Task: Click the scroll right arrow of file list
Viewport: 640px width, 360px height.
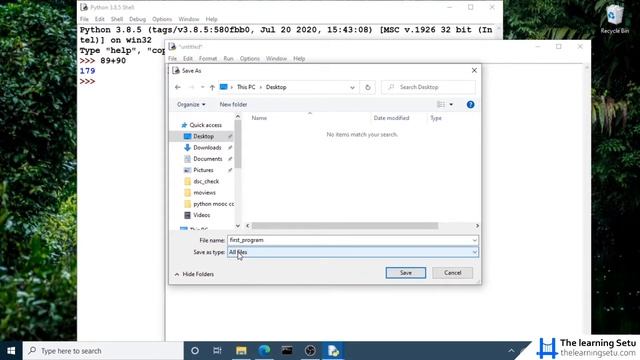Action: (477, 226)
